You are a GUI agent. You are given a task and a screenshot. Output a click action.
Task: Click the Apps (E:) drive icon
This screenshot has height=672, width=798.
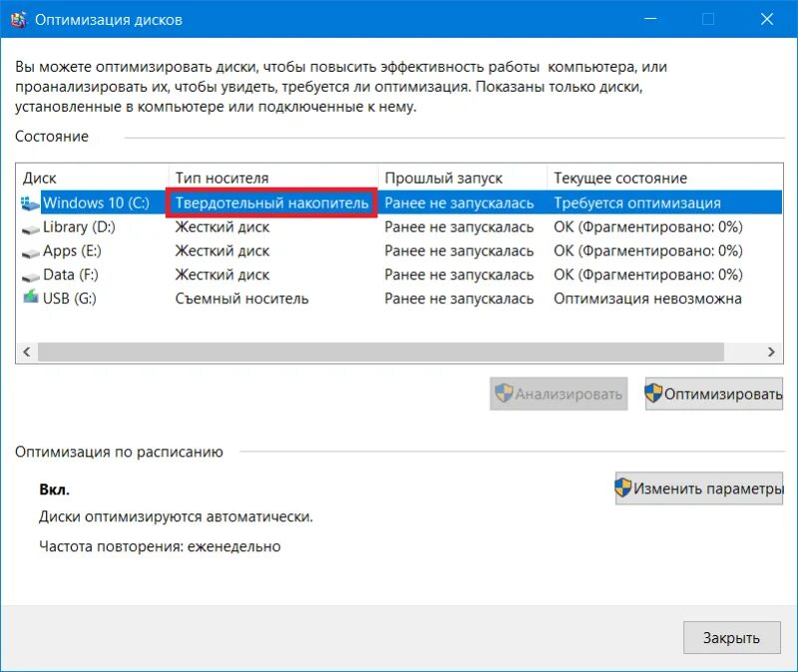pyautogui.click(x=31, y=253)
